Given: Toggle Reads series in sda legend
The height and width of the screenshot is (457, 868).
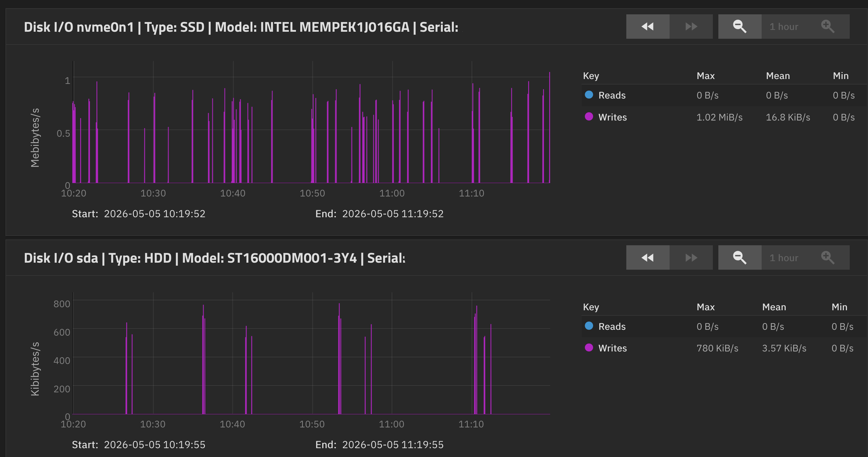Looking at the screenshot, I should click(x=612, y=326).
